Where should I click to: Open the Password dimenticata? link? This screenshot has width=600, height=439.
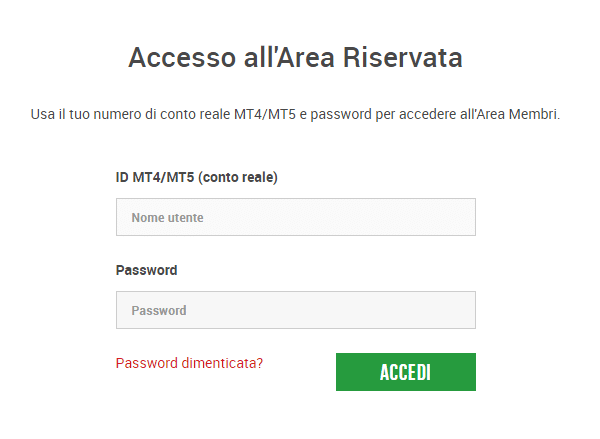click(x=189, y=363)
